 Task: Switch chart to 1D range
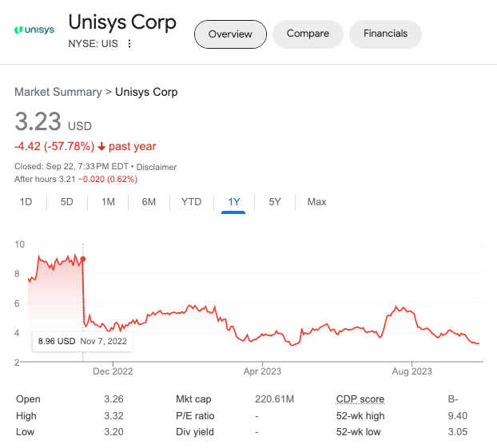pos(26,202)
